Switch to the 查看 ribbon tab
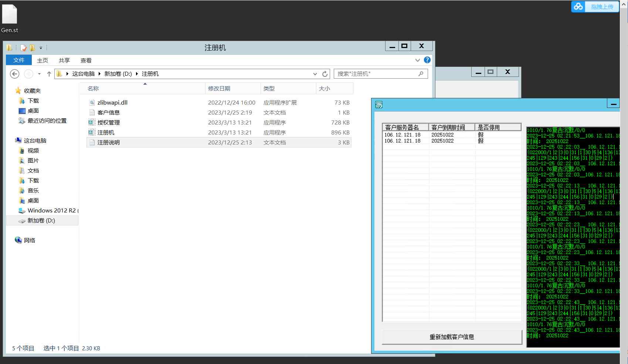The width and height of the screenshot is (628, 364). coord(85,60)
